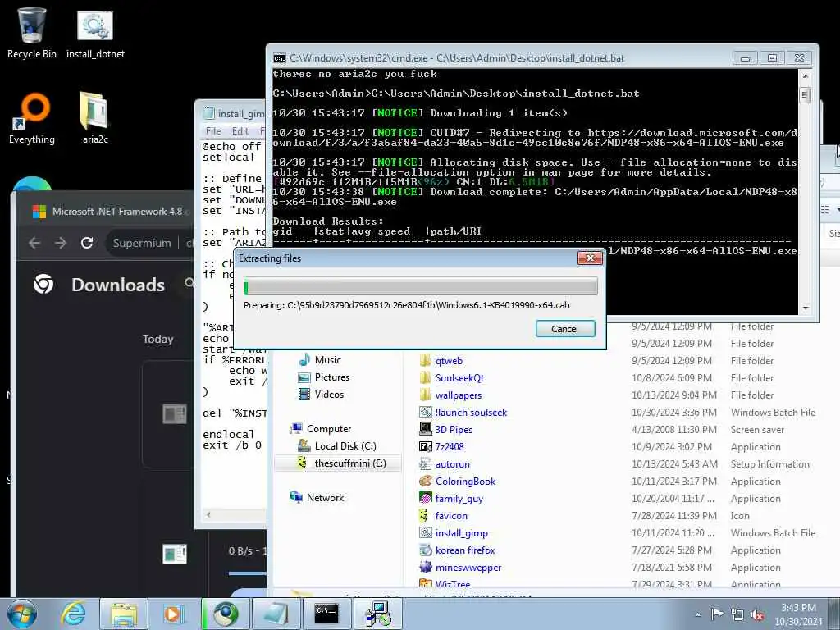Screen dimensions: 840x630
Task: Select the korean firefox application
Action: 457,550
